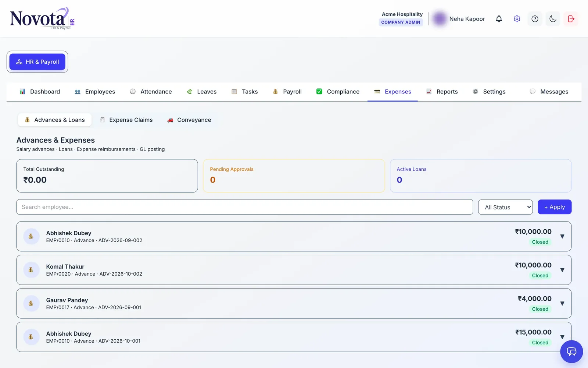Screen dimensions: 588x368
Task: Switch to Expense Claims sub-tab
Action: point(126,120)
